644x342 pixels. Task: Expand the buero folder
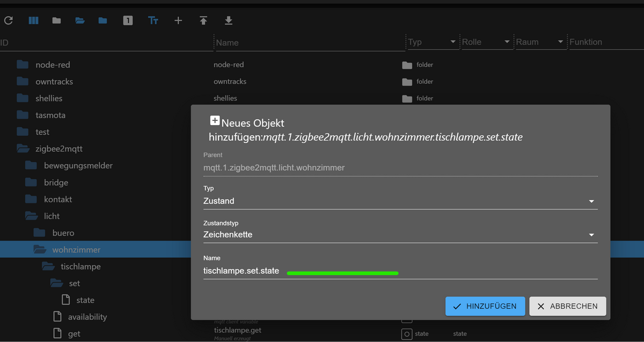click(x=39, y=233)
